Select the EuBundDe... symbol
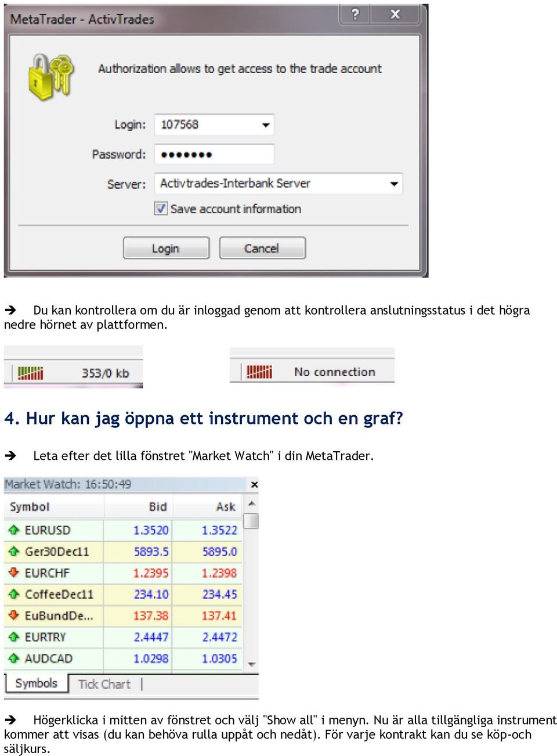The image size is (557, 756). (59, 616)
